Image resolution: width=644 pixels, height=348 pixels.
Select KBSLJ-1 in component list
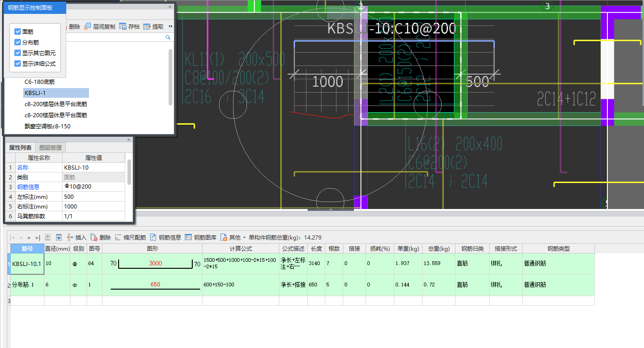pyautogui.click(x=56, y=93)
